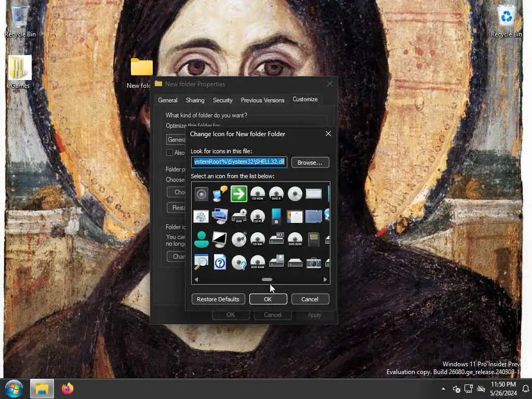Image resolution: width=532 pixels, height=399 pixels.
Task: Select the DVD-R disc icon
Action: pyautogui.click(x=276, y=194)
